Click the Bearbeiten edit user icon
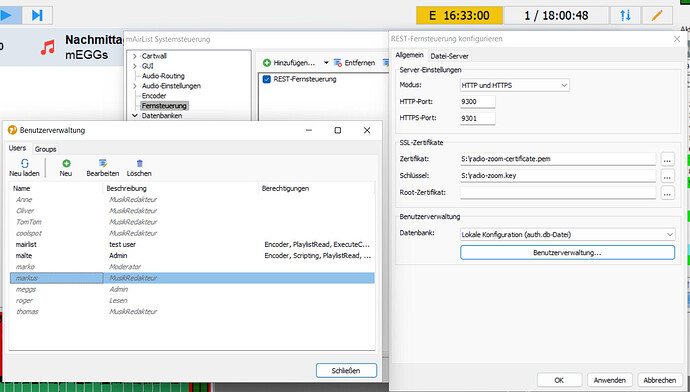The height and width of the screenshot is (392, 690). coord(103,164)
